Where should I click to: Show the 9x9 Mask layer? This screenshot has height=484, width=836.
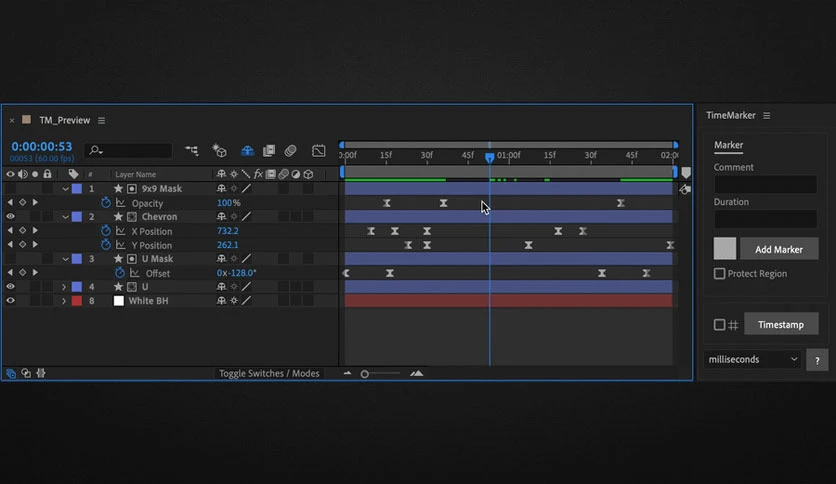pyautogui.click(x=10, y=189)
